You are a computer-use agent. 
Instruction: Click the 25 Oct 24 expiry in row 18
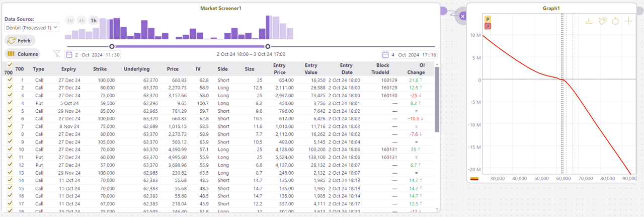69,210
